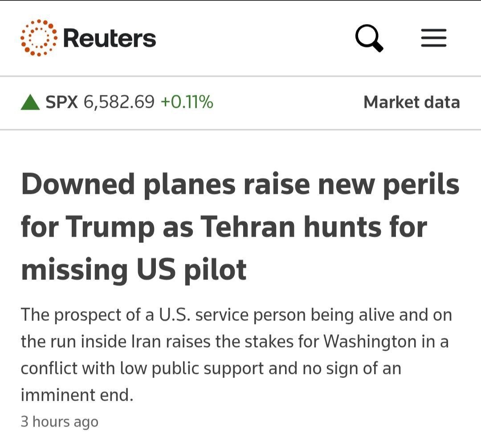This screenshot has height=448, width=481.
Task: Open search with the magnifying glass
Action: pos(369,38)
